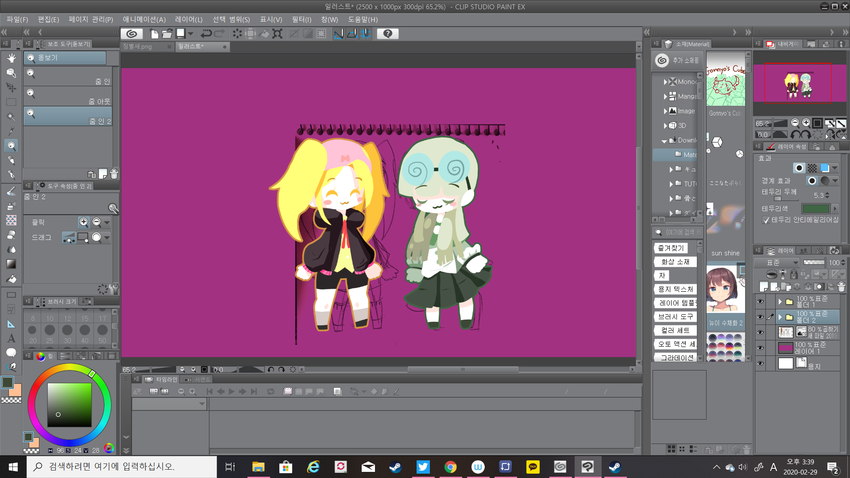Expand the Monochrome material tree node
The height and width of the screenshot is (478, 850).
coord(665,82)
